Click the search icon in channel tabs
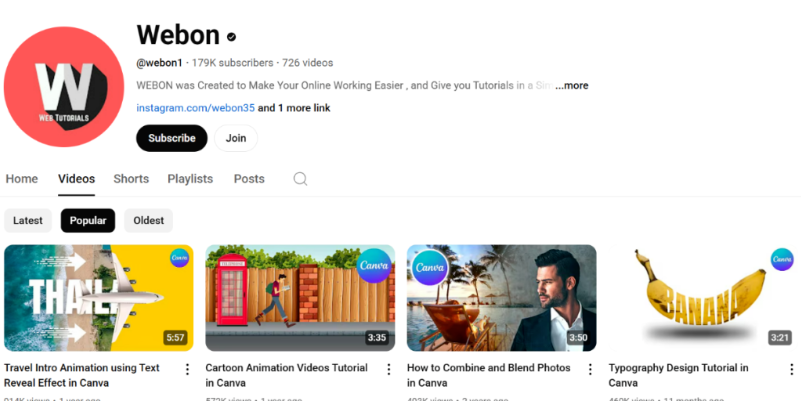 [x=300, y=179]
